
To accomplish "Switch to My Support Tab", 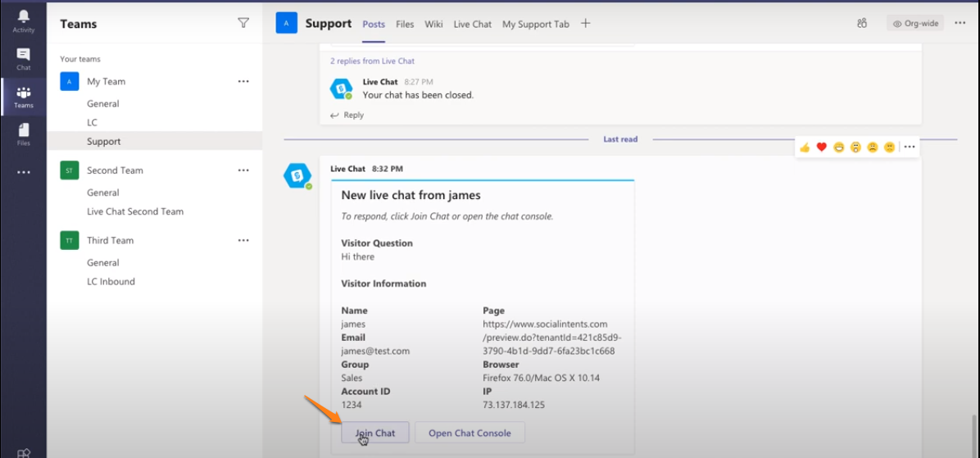I will [x=536, y=24].
